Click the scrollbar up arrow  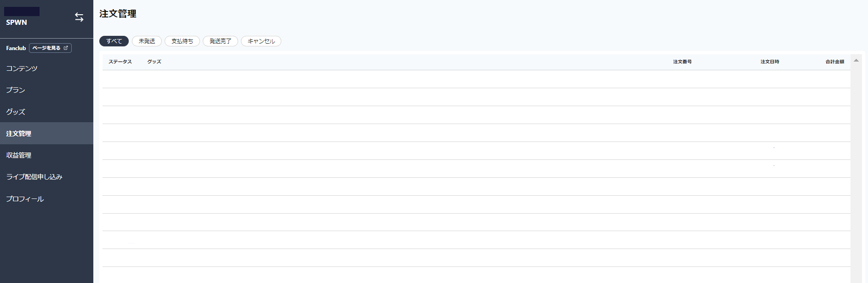pos(856,60)
